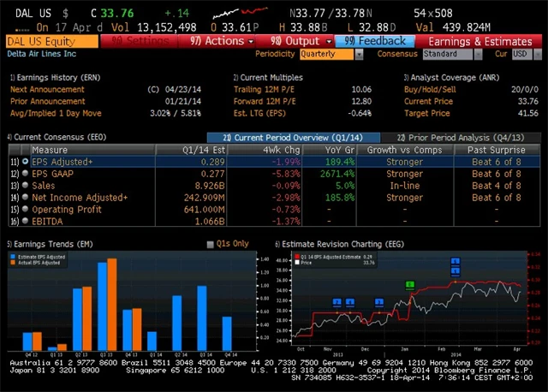Open the Consensus Standard dropdown
Viewport: 548px width, 392px height.
[x=450, y=54]
